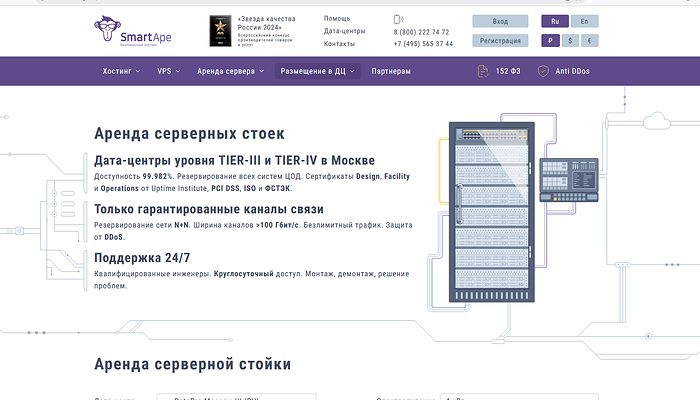
Task: Expand the Размещение в ДЦ menu
Action: click(317, 71)
